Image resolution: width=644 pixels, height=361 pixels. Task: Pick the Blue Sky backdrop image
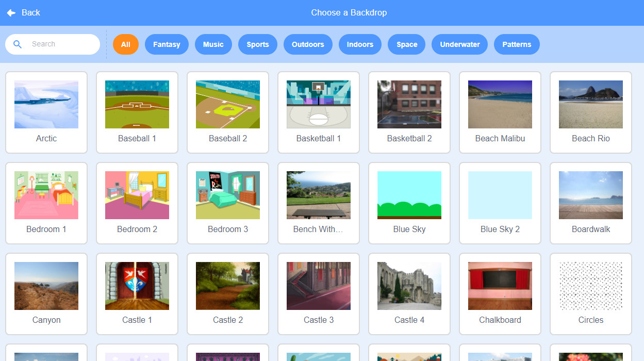click(x=409, y=195)
